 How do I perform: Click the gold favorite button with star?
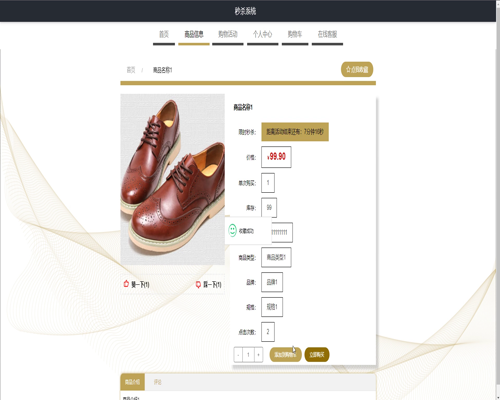tap(357, 69)
